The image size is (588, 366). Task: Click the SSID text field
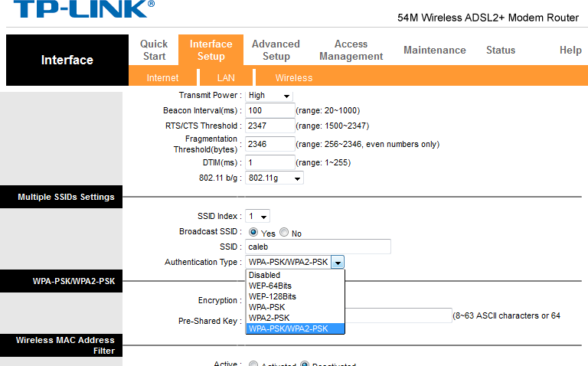click(318, 247)
